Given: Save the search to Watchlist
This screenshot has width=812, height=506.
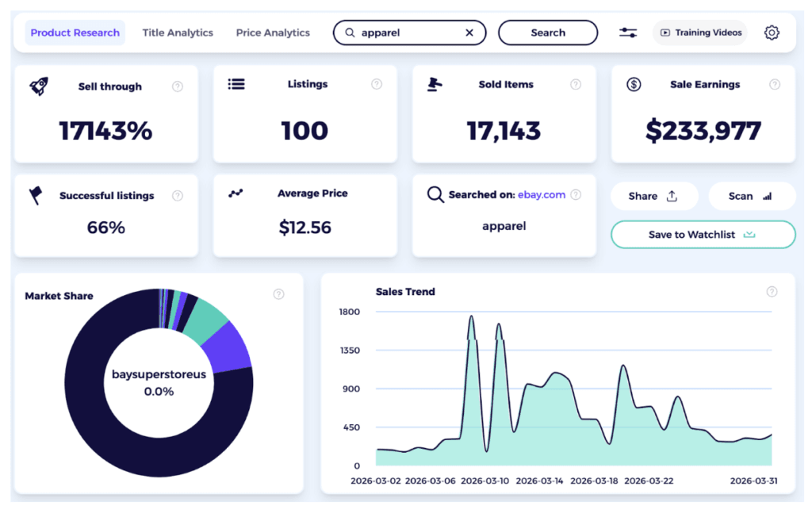Looking at the screenshot, I should point(703,235).
